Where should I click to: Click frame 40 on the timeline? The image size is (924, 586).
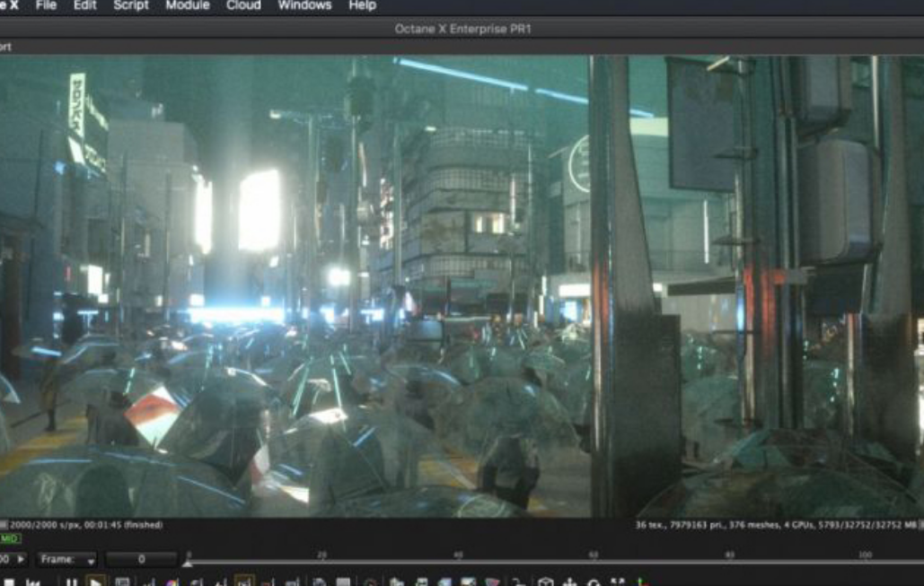pyautogui.click(x=458, y=559)
